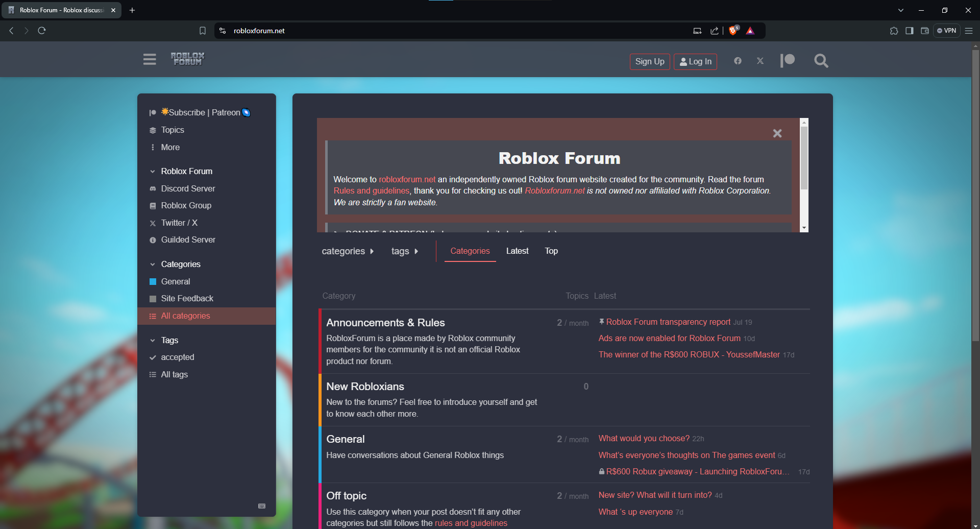Open the Brave Wallet icon

(x=924, y=31)
